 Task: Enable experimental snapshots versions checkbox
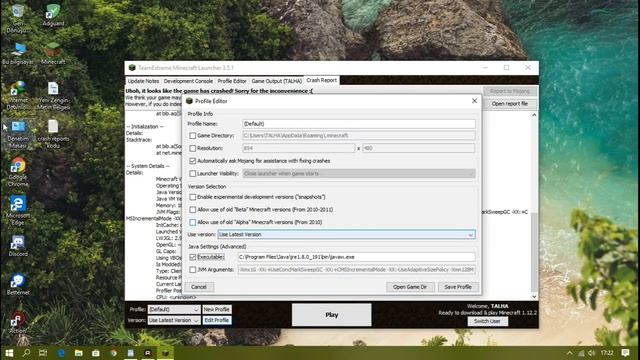click(192, 197)
